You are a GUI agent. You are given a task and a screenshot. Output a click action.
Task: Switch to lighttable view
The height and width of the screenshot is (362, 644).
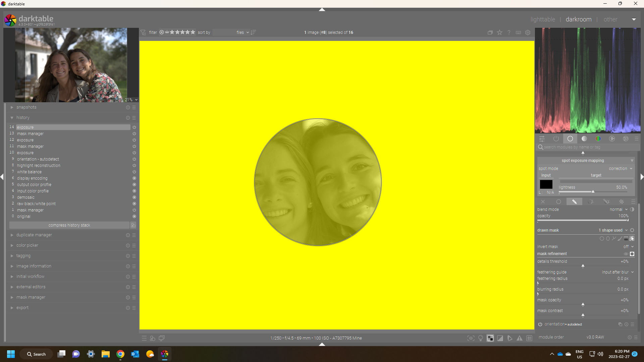click(542, 19)
